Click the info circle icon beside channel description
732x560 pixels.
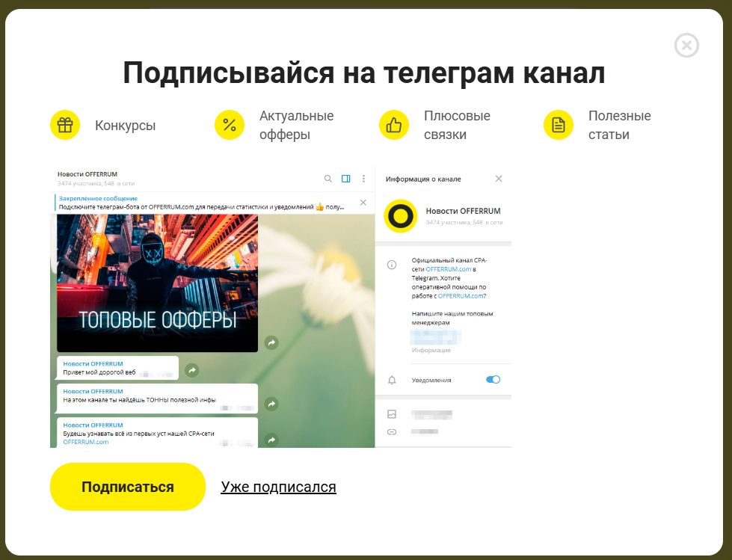tap(392, 265)
